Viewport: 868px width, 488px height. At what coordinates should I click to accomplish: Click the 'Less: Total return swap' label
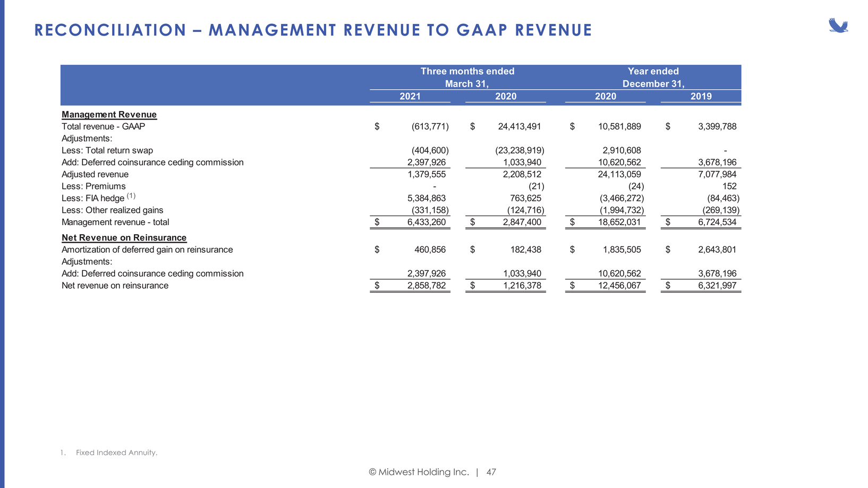pos(107,150)
